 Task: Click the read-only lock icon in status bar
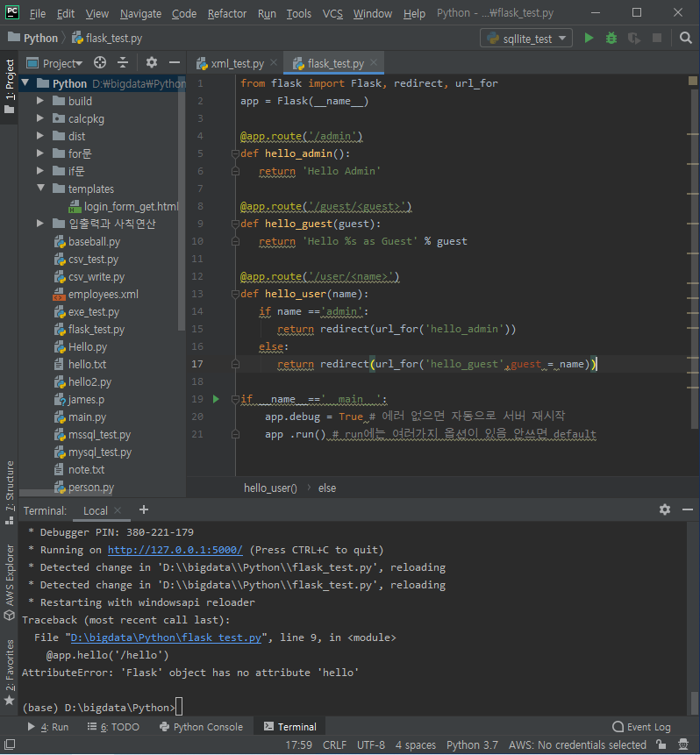click(x=661, y=744)
